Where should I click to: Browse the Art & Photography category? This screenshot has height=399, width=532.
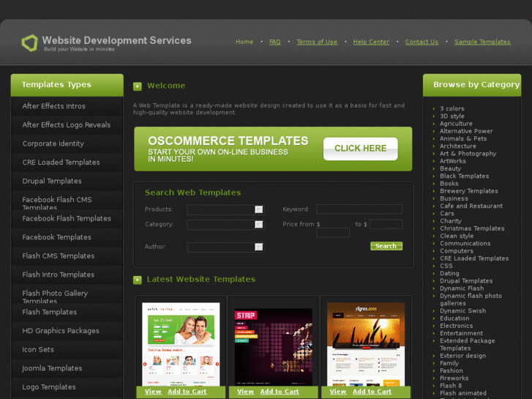point(468,154)
